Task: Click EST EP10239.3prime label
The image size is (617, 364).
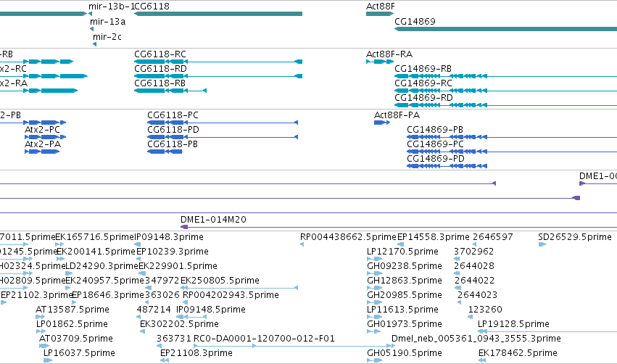Action: [x=173, y=252]
